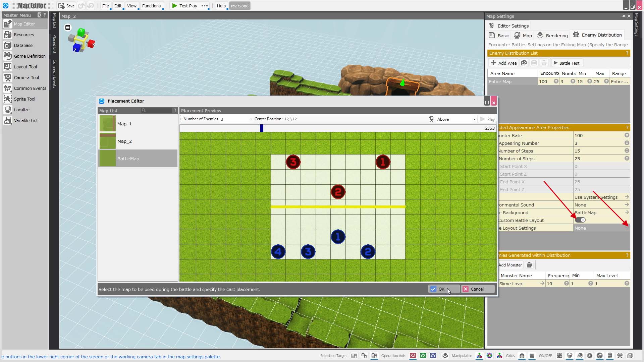Click the rotate manipulator globe icon
The width and height of the screenshot is (644, 362).
point(489,356)
